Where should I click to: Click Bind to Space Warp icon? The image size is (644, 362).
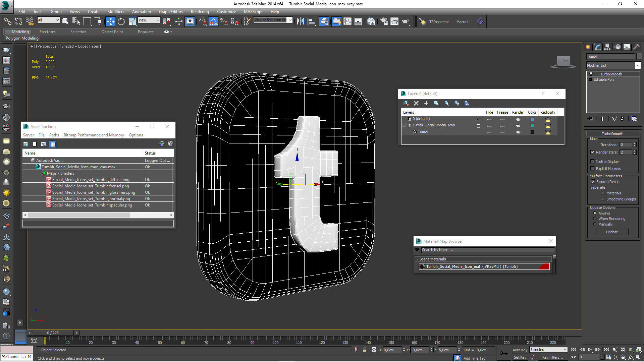(30, 21)
